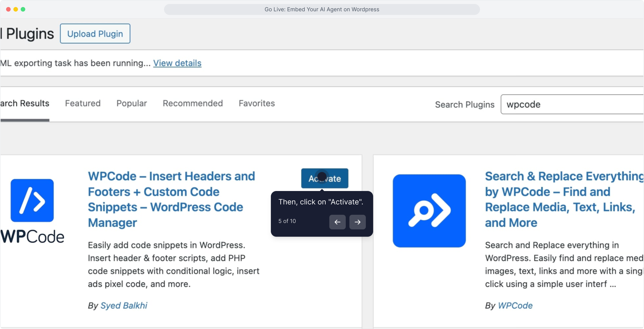644x329 pixels.
Task: Click the green fullscreen window dot
Action: tap(23, 9)
